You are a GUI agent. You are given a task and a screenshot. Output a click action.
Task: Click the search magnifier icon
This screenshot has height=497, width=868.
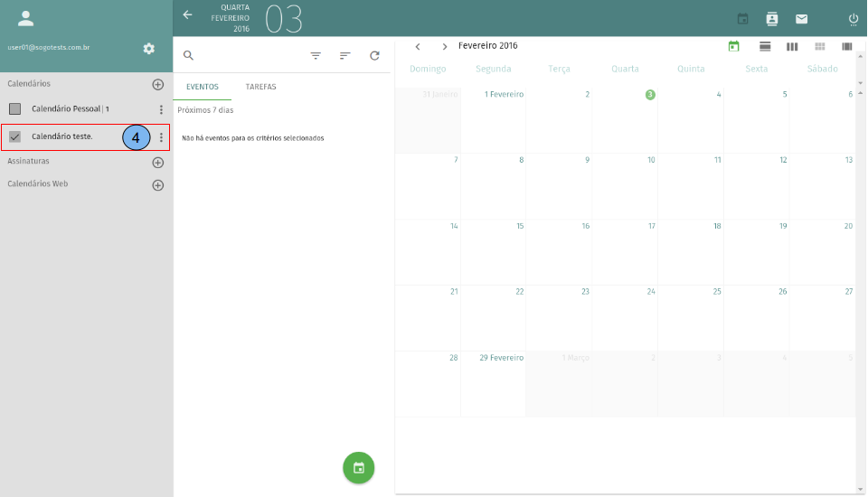point(189,55)
